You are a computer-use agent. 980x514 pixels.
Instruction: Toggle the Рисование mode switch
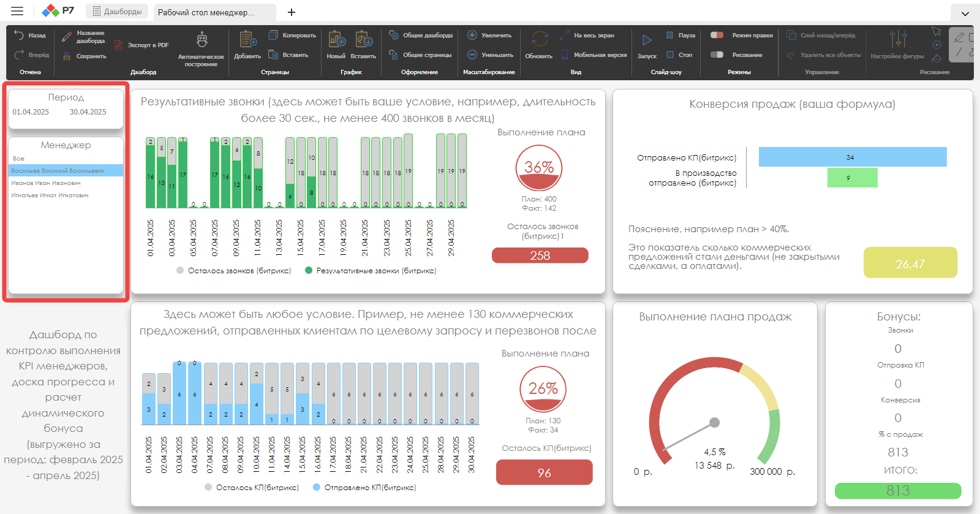click(717, 55)
